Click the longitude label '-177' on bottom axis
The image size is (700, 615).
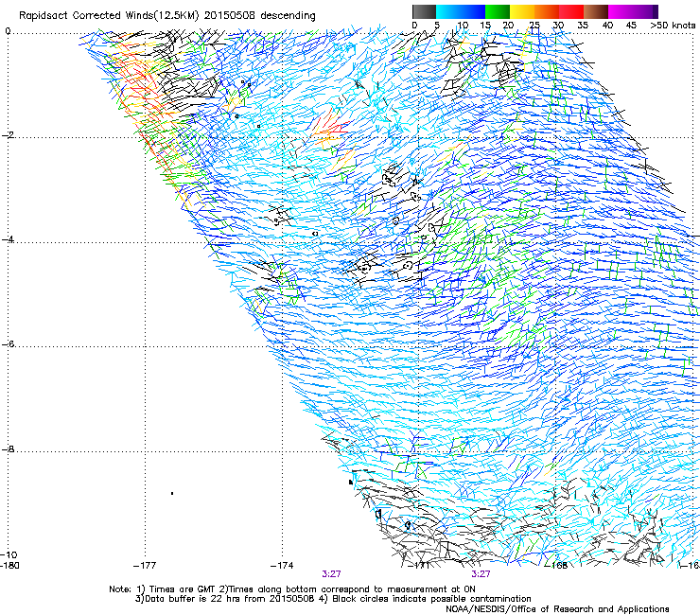pyautogui.click(x=145, y=566)
